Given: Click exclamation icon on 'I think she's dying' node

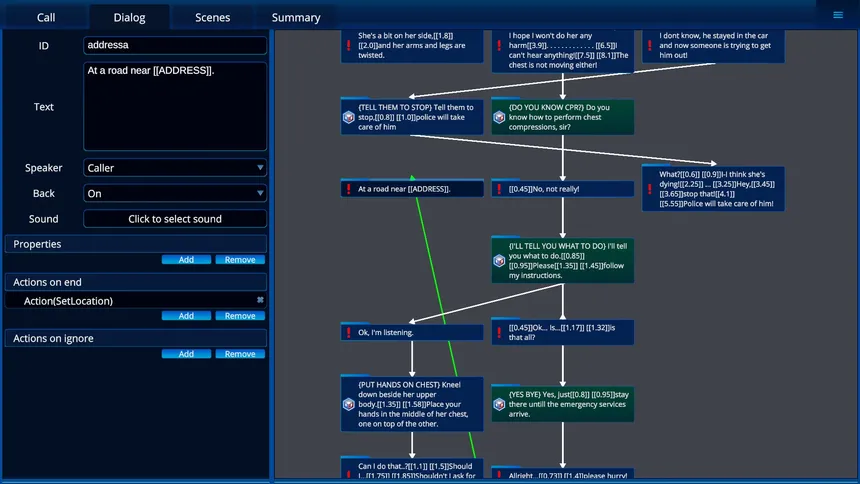Looking at the screenshot, I should point(650,189).
